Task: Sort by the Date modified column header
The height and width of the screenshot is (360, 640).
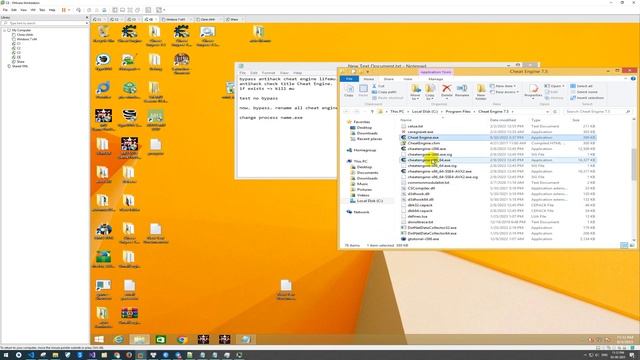Action: (503, 120)
